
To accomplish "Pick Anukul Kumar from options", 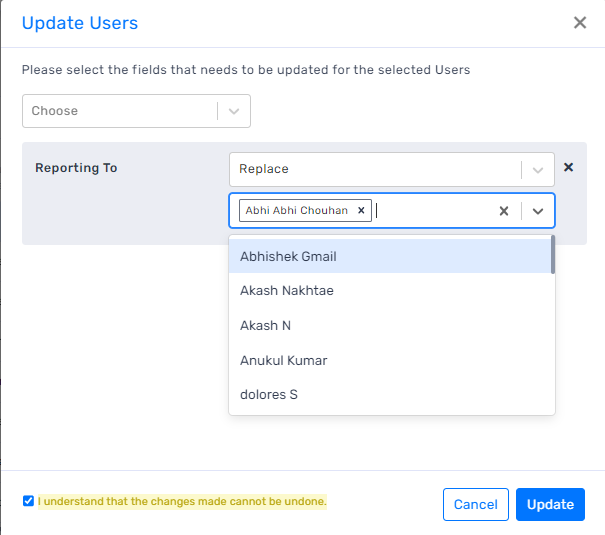I will pos(390,360).
